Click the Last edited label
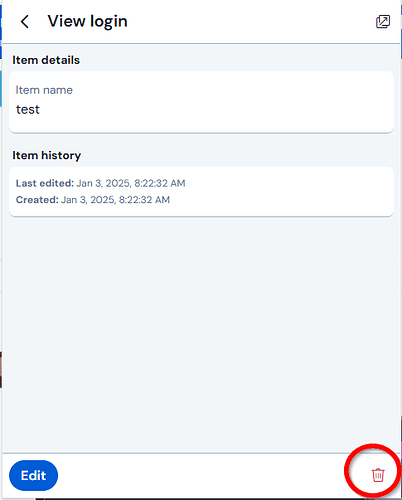The image size is (402, 500). [x=45, y=183]
